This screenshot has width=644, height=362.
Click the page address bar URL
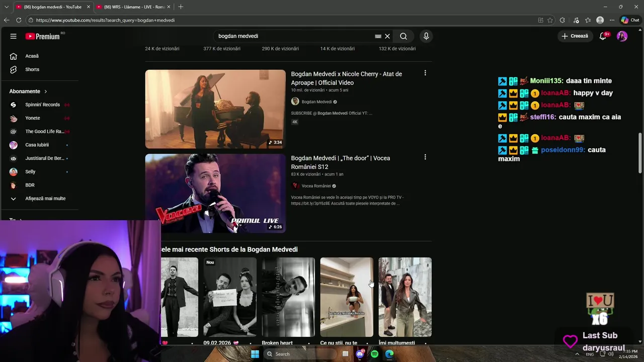point(105,20)
